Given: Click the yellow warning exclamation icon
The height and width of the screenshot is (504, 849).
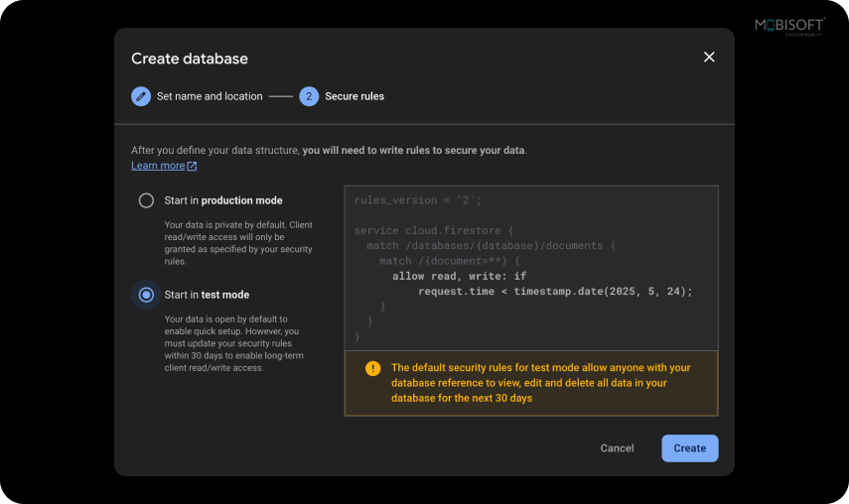Looking at the screenshot, I should click(x=373, y=368).
